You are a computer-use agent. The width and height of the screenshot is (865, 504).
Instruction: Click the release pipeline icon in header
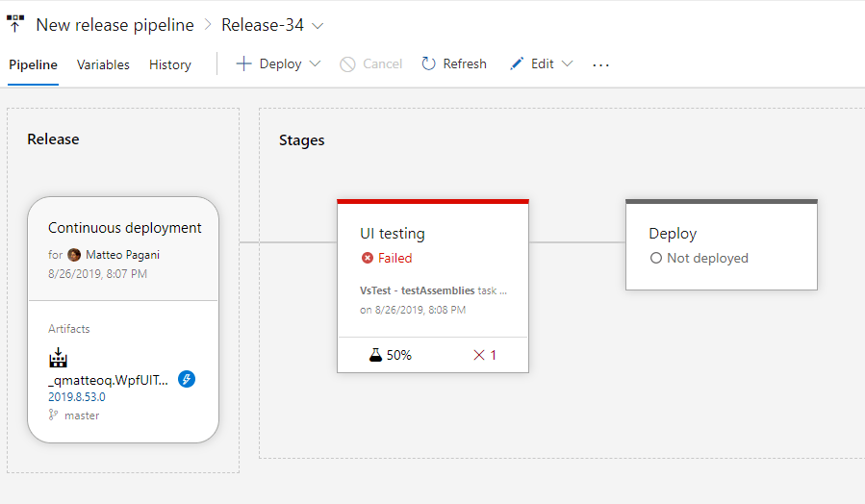click(15, 23)
